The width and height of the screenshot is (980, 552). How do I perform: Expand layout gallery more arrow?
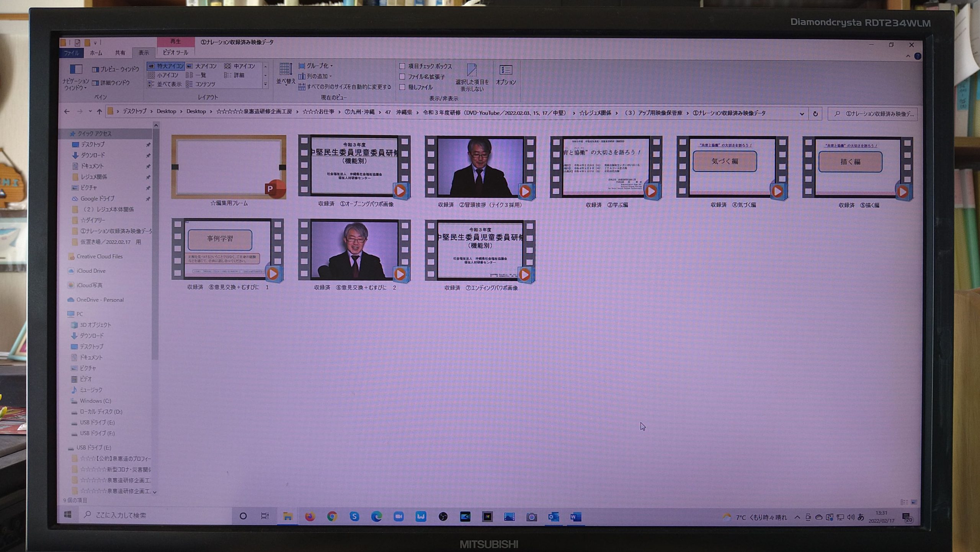tap(265, 85)
